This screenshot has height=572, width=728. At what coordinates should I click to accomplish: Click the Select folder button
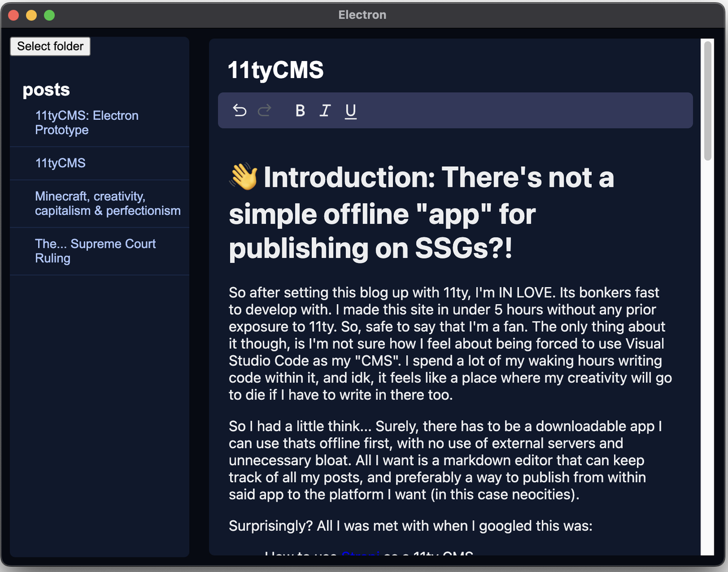click(x=50, y=46)
